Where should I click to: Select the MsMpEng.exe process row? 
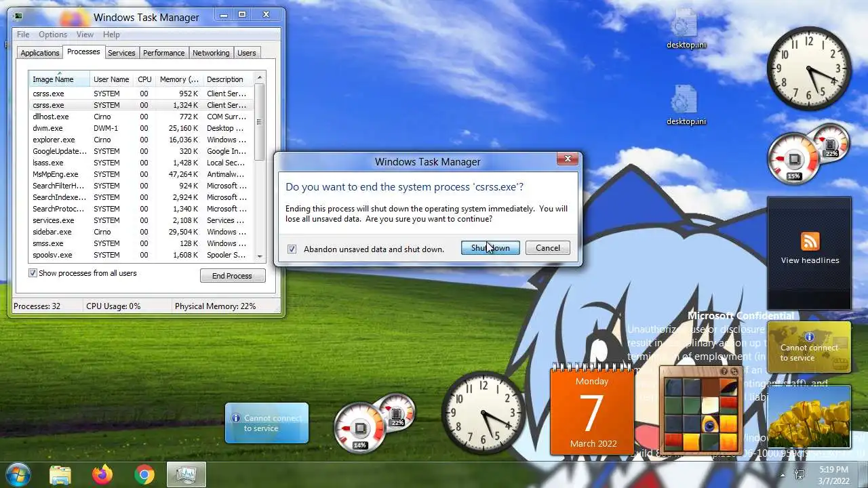pos(140,174)
